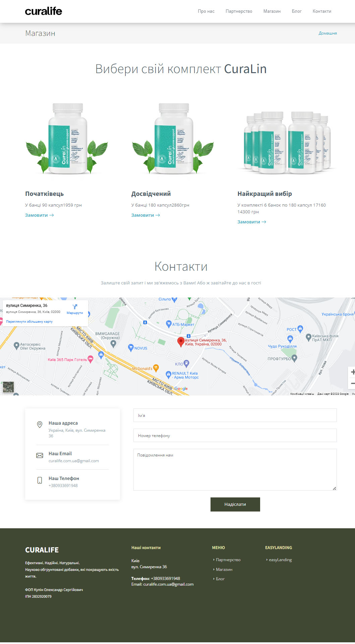Screen dimensions: 355x644
Task: Focus the Номер телефону input field
Action: click(235, 435)
